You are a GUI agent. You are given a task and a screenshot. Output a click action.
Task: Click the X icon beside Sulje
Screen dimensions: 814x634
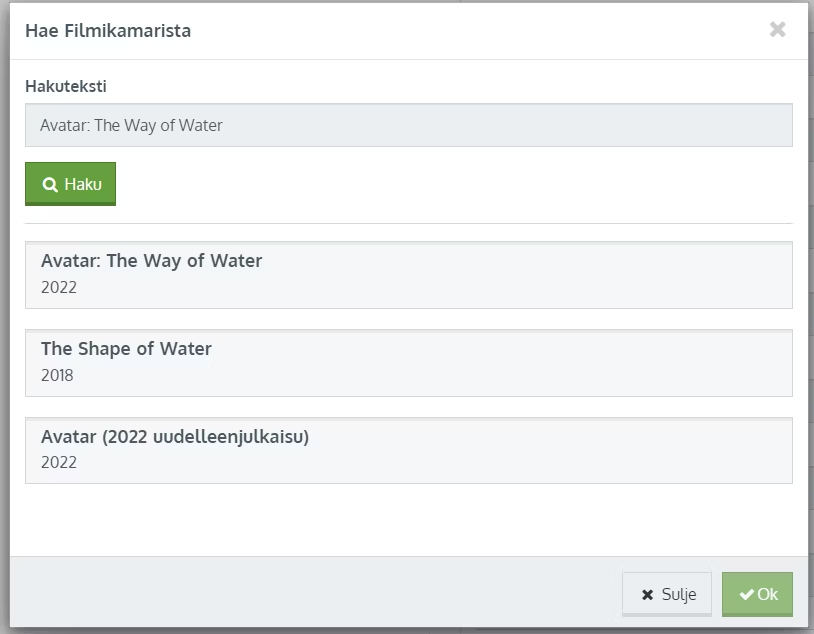(x=648, y=595)
